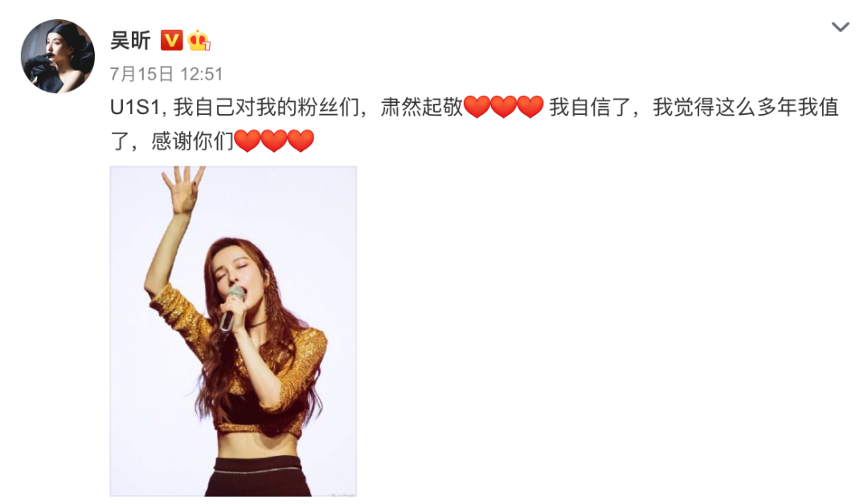Click first heart emoji after 肃然起敬

point(477,107)
